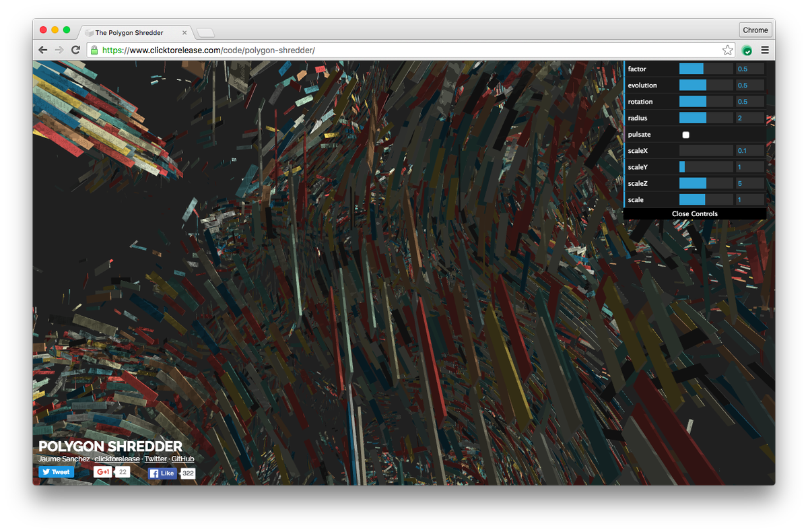
Task: Open a new tab with the blank tab button
Action: (x=205, y=32)
